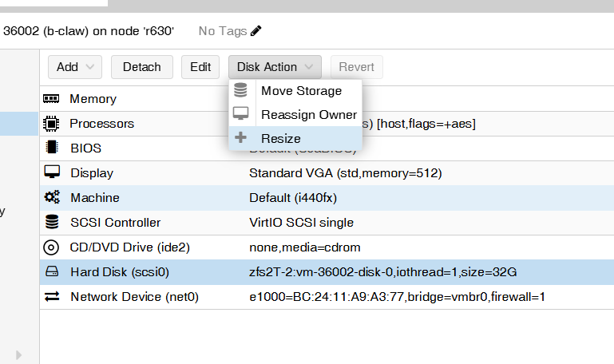The image size is (614, 364).
Task: Click the Network Device arrows icon
Action: (52, 297)
